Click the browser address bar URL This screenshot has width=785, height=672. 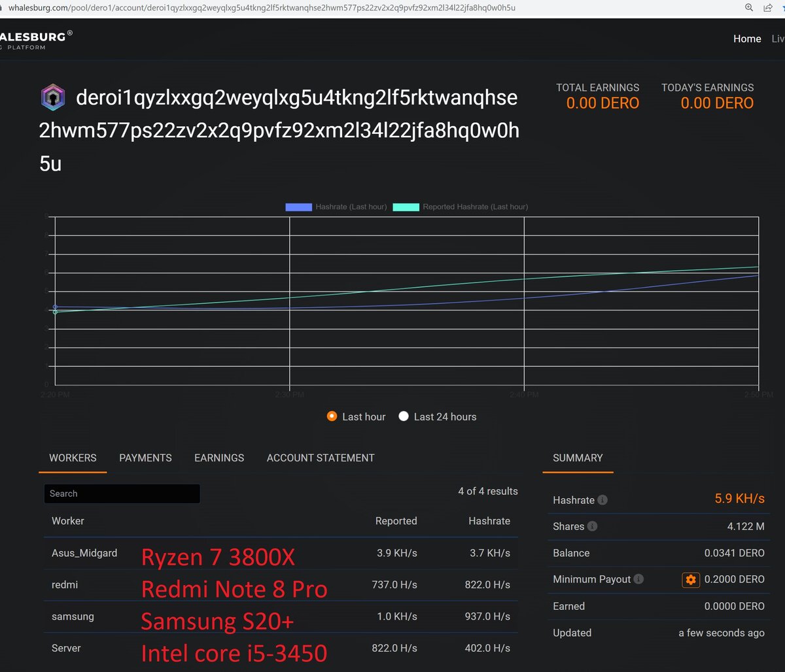click(262, 8)
